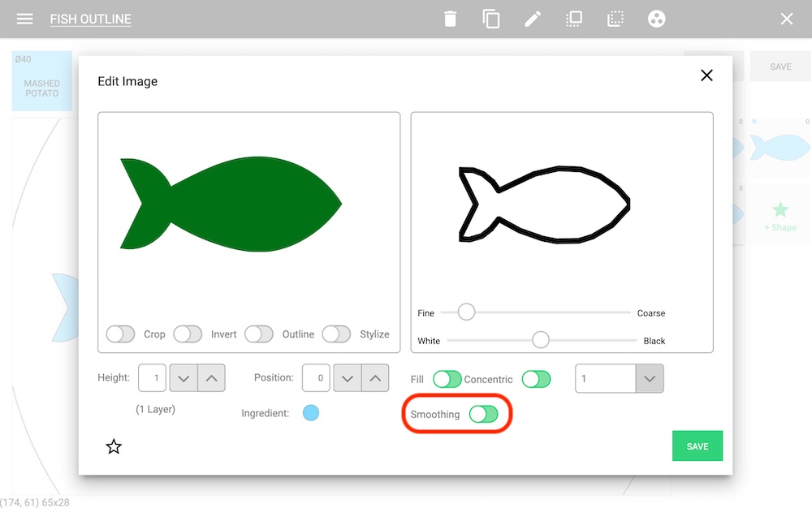Increase Height with the up arrow
The width and height of the screenshot is (812, 508).
211,377
